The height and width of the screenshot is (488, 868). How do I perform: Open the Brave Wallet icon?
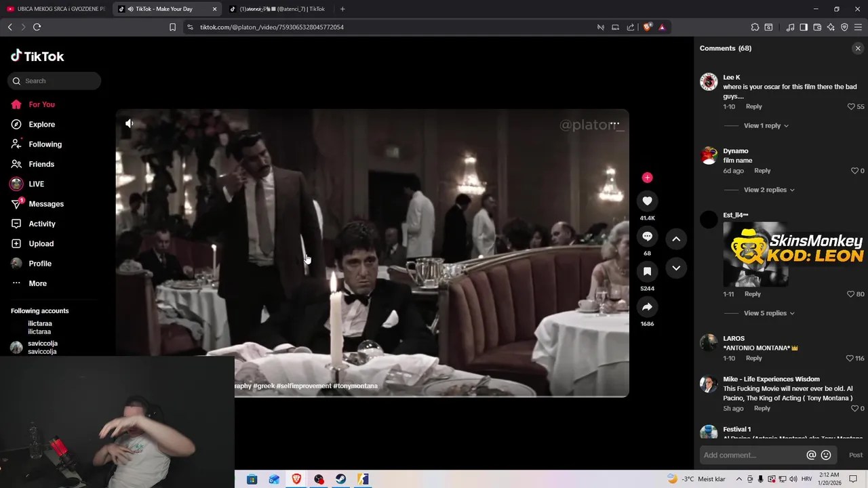tap(817, 27)
